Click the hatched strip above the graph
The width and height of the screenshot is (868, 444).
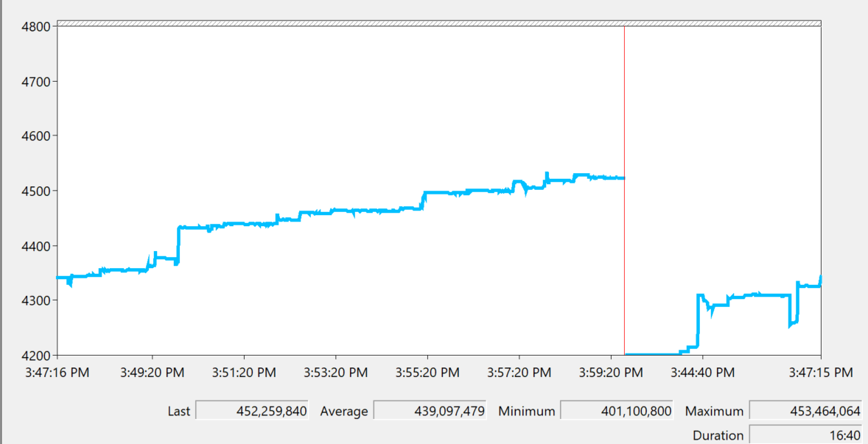(x=438, y=23)
